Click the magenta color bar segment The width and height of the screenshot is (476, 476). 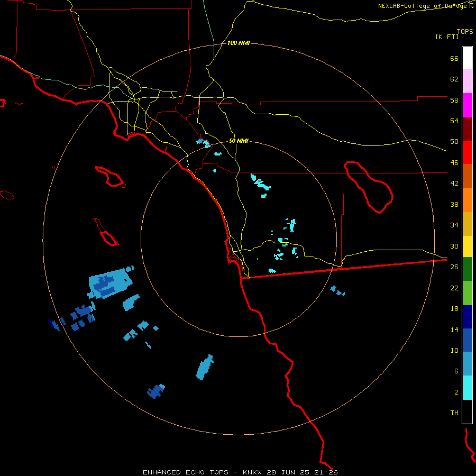coord(467,105)
